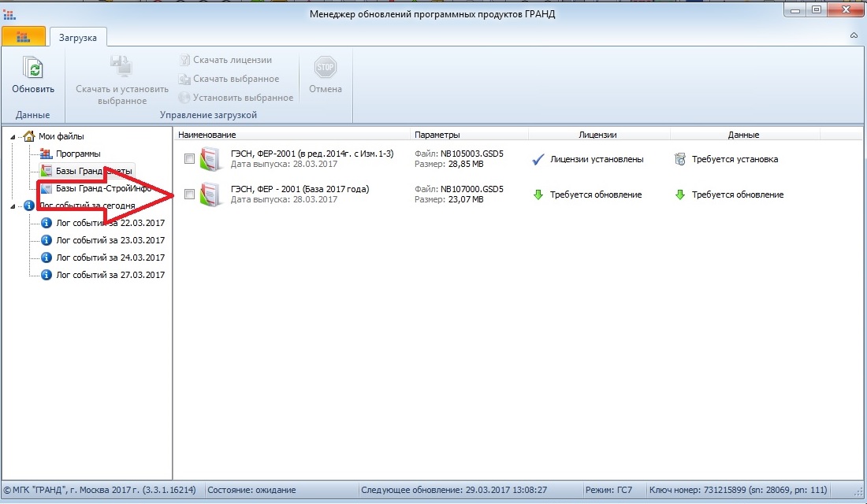Sort by the Данные column header
The width and height of the screenshot is (867, 504).
[744, 135]
